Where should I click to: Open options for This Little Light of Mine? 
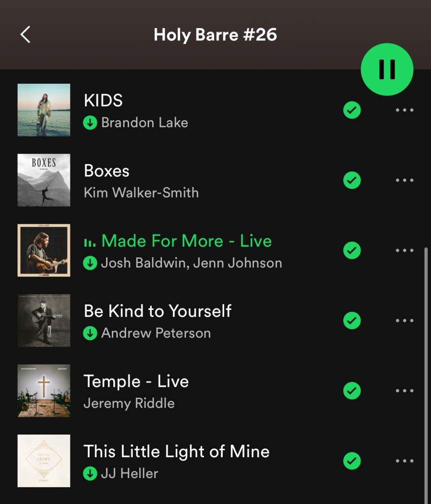(x=404, y=461)
